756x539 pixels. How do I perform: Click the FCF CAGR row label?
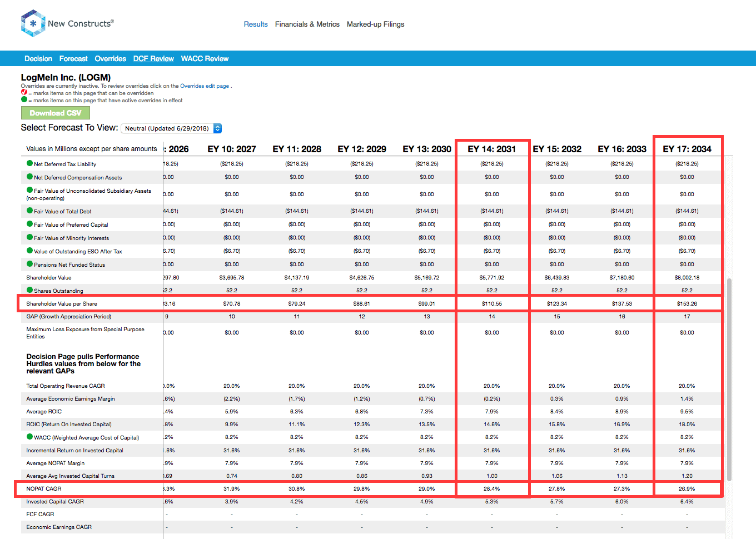point(40,515)
